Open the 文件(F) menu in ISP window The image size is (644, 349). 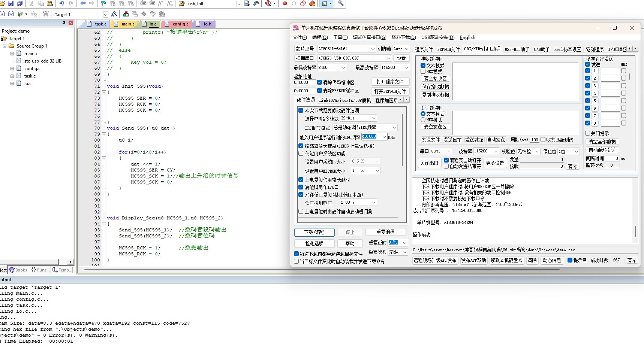tap(300, 37)
